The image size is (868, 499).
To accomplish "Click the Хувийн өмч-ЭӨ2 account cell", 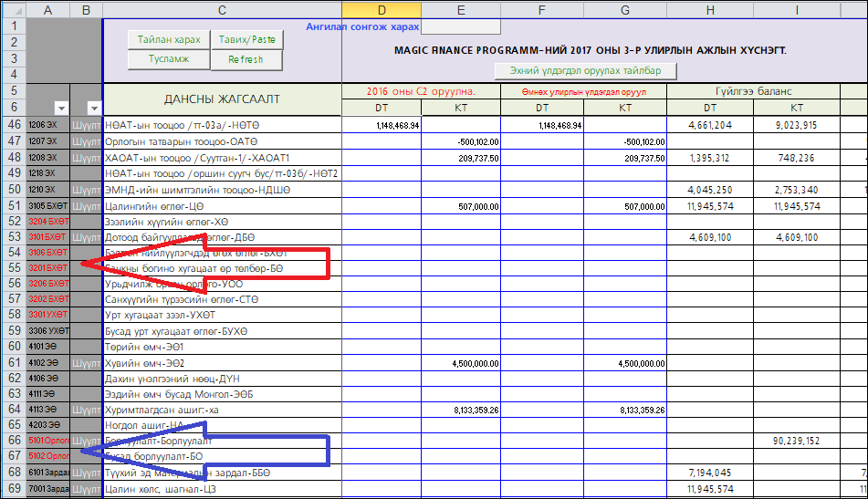I will [222, 363].
